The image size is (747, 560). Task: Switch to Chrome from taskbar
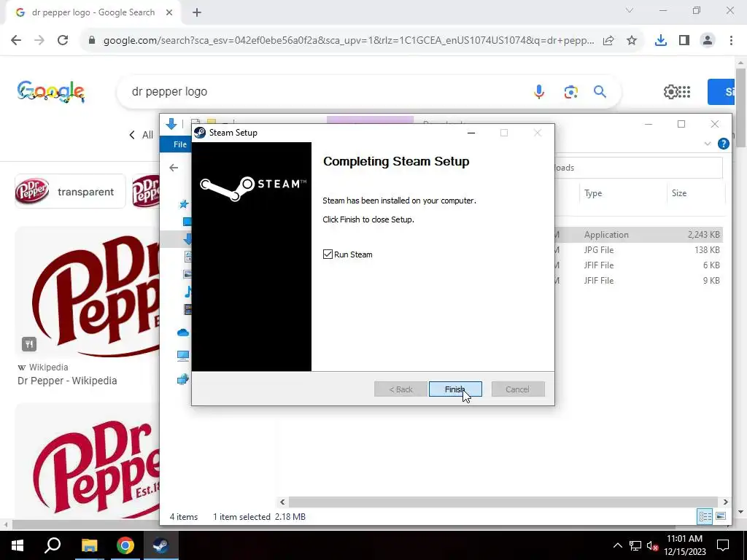click(125, 545)
